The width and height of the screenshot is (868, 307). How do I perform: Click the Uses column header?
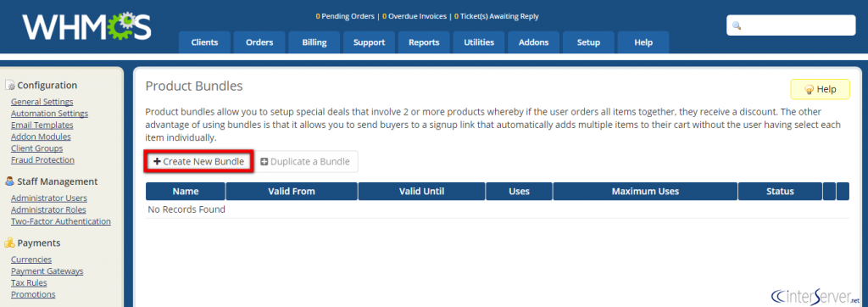pyautogui.click(x=520, y=191)
